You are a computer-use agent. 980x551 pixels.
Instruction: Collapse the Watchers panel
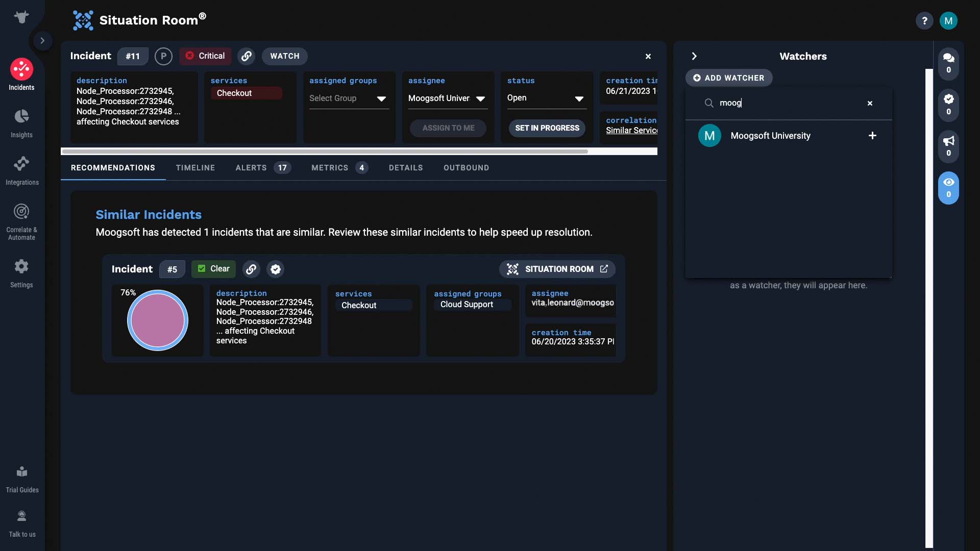tap(694, 56)
